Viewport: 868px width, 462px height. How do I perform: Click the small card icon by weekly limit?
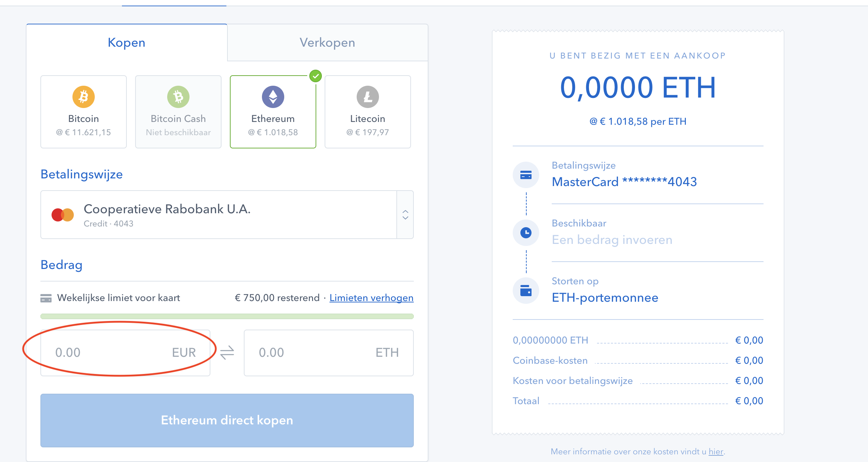[46, 298]
